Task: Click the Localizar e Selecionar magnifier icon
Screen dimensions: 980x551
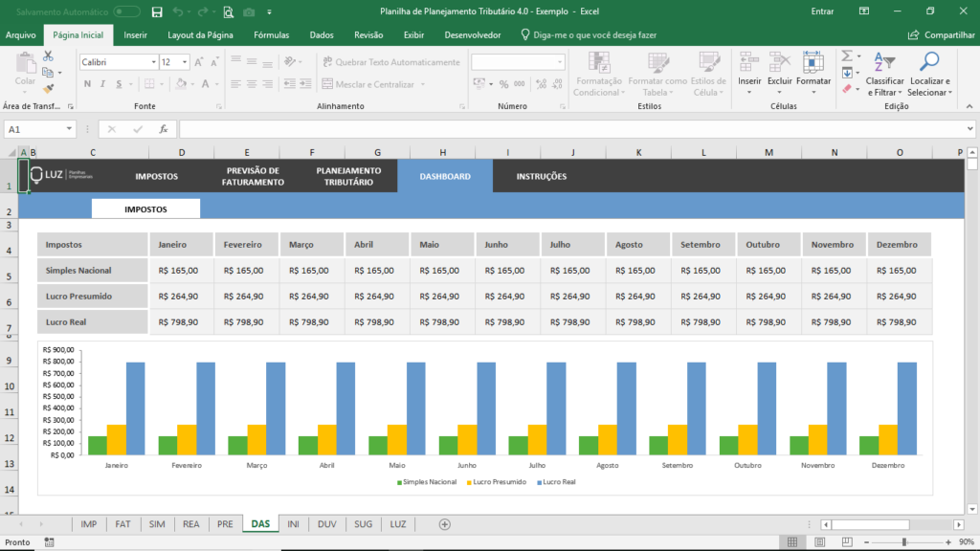Action: [931, 62]
